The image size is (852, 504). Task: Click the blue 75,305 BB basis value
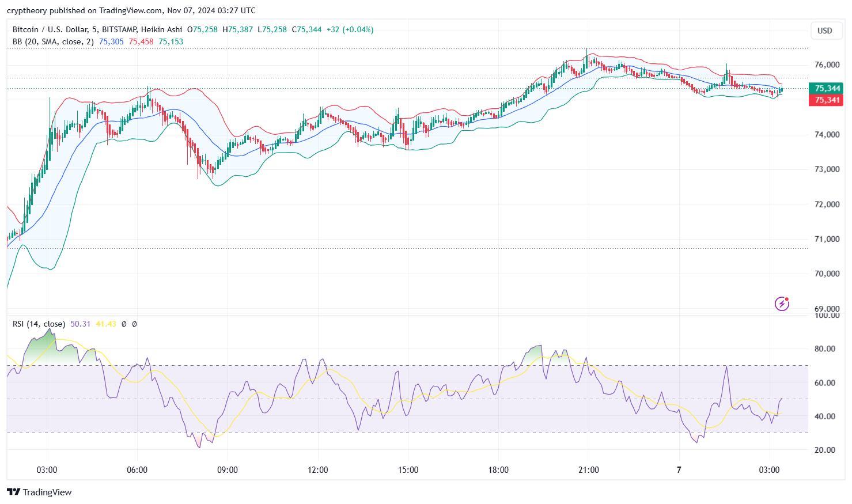111,41
